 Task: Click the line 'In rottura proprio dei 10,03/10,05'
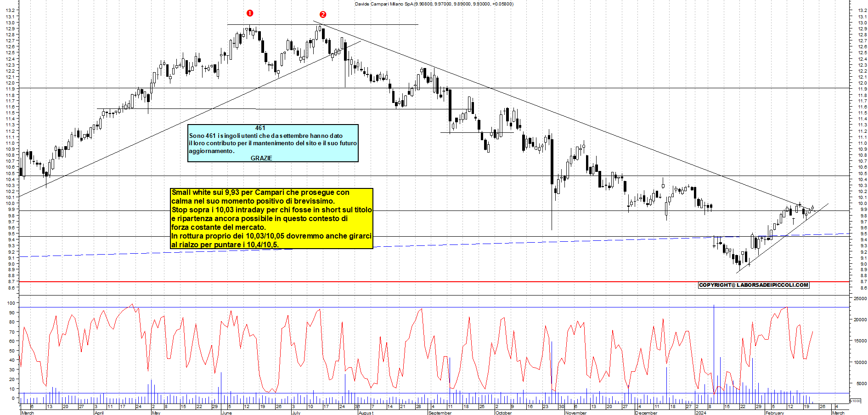(x=271, y=236)
